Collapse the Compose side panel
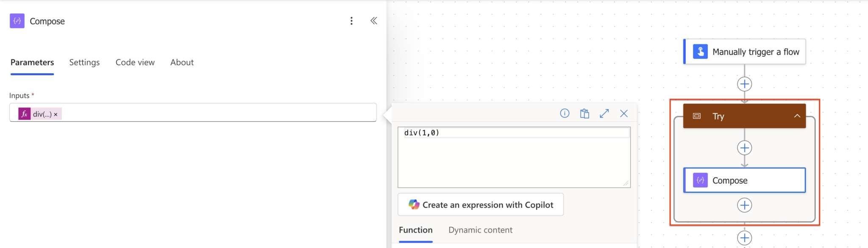 point(373,21)
